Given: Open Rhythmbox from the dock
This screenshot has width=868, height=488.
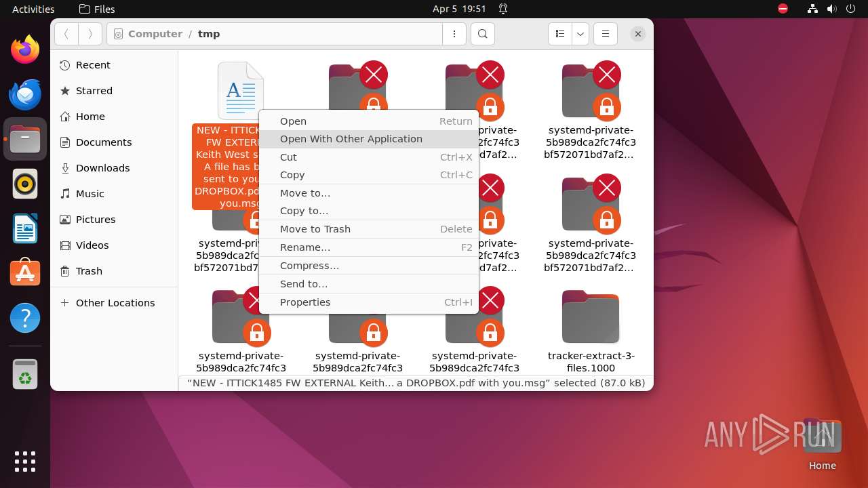Looking at the screenshot, I should tap(25, 184).
